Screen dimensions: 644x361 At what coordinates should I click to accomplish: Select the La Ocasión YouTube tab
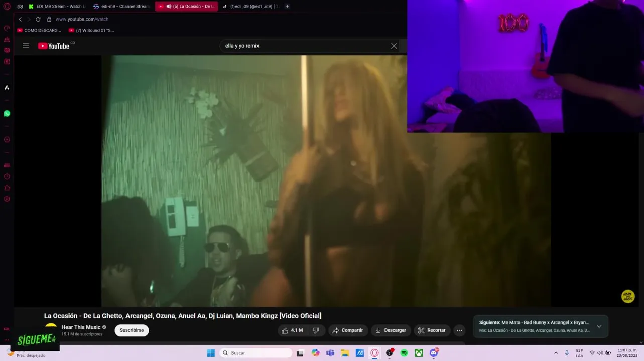coord(186,6)
